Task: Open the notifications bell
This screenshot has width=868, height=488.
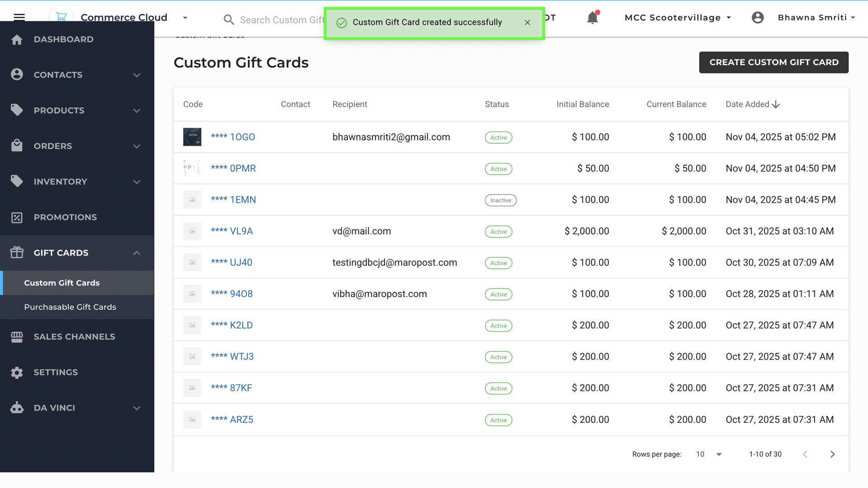Action: click(x=592, y=18)
